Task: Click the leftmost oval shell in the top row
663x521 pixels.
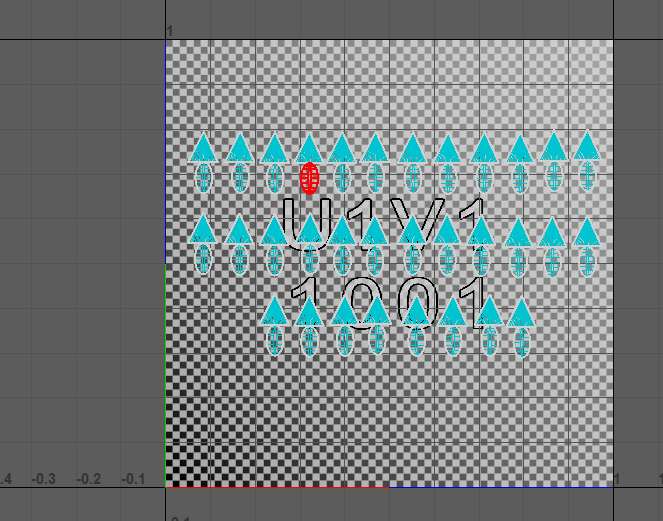Action: (203, 178)
